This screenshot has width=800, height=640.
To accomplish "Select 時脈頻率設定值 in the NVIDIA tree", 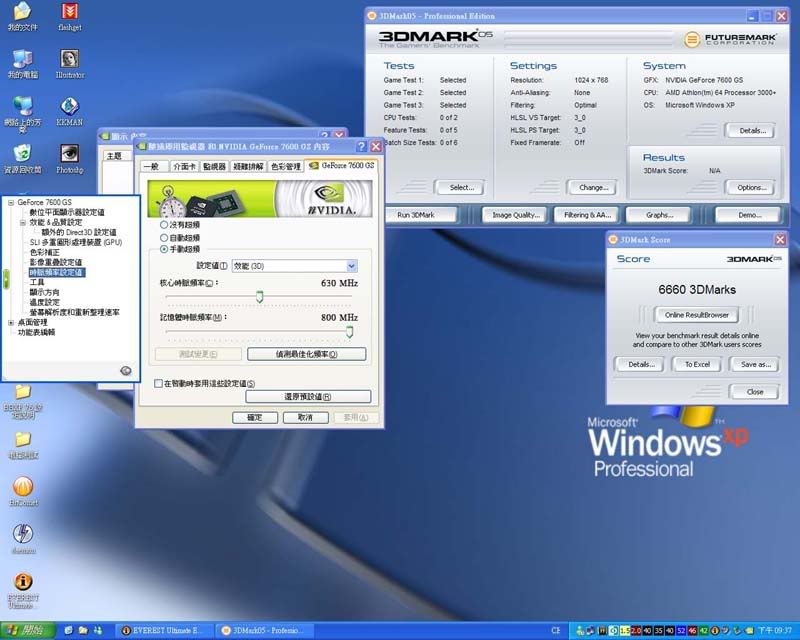I will (56, 273).
